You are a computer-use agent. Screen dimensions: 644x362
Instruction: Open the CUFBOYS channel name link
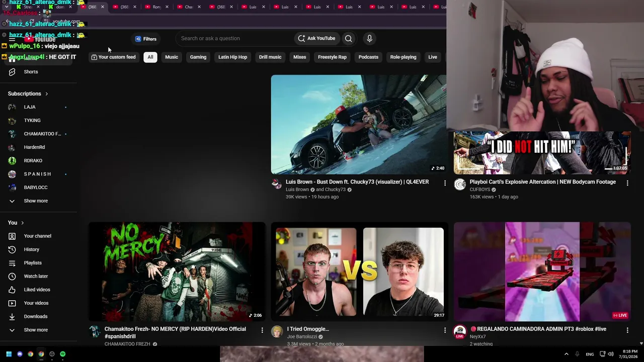(x=479, y=190)
